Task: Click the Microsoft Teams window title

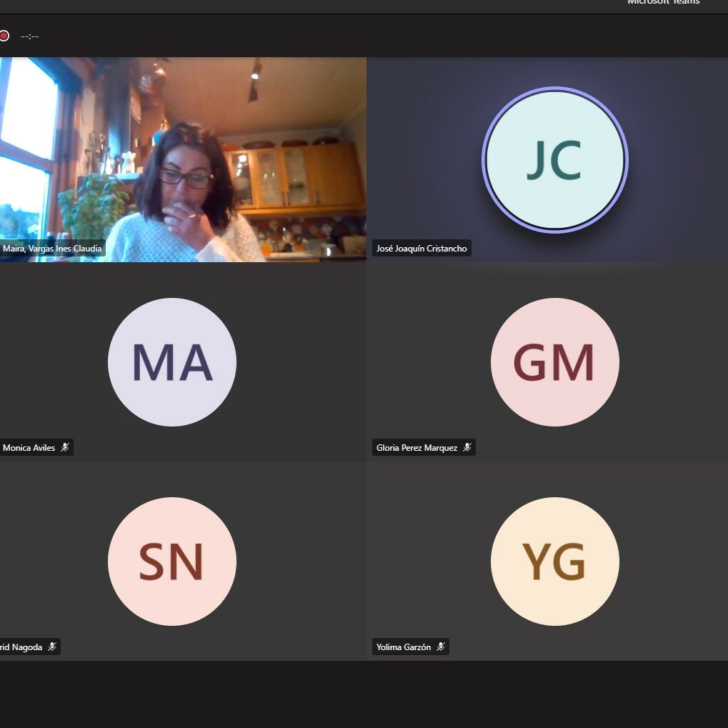Action: click(x=663, y=3)
